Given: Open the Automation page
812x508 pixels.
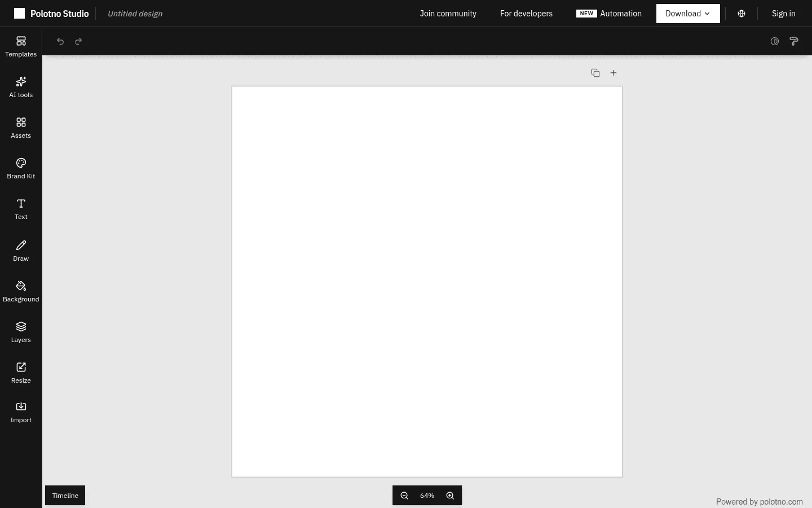Looking at the screenshot, I should point(609,14).
